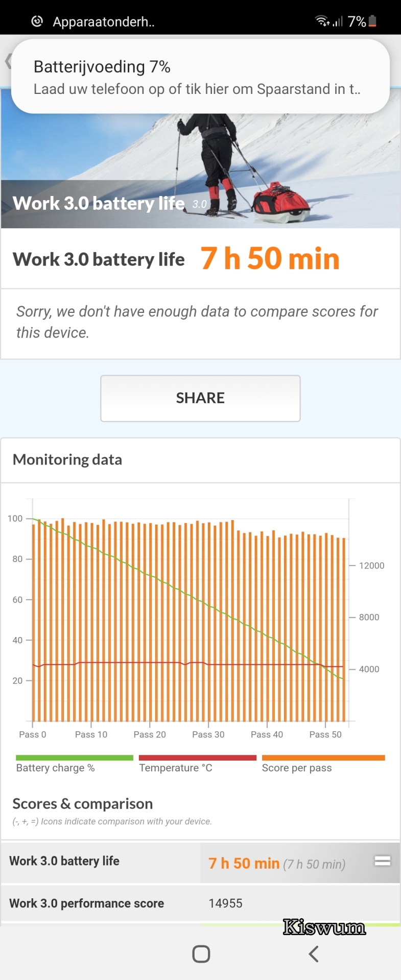Viewport: 401px width, 980px height.
Task: Tap the Wi-Fi status icon
Action: (322, 21)
